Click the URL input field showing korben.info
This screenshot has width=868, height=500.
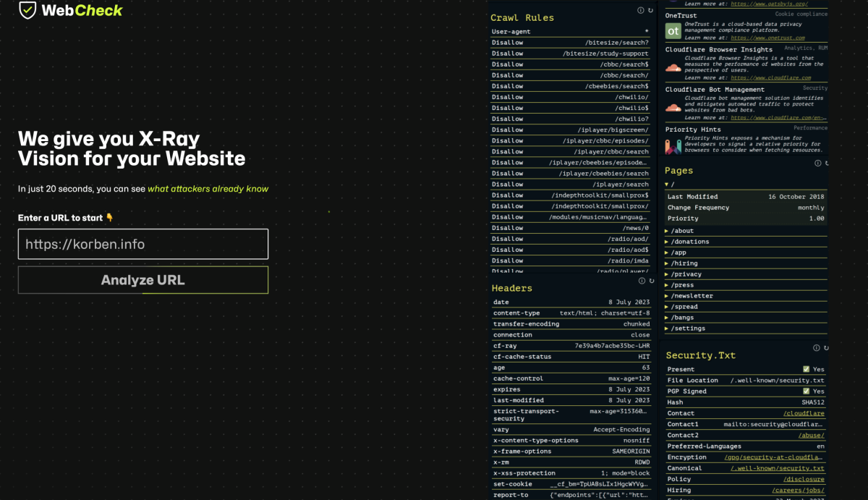click(x=142, y=244)
